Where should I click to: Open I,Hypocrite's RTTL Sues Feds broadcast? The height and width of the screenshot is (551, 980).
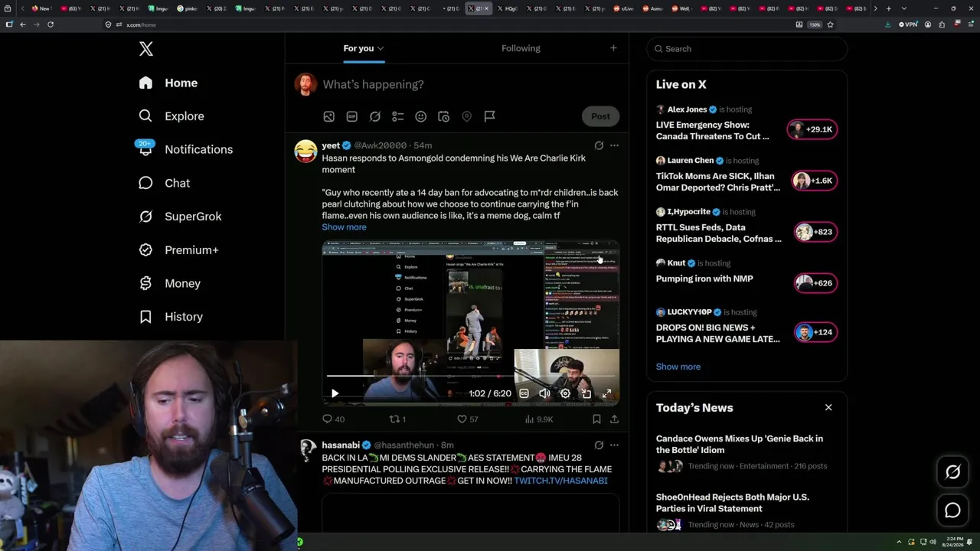pyautogui.click(x=746, y=226)
